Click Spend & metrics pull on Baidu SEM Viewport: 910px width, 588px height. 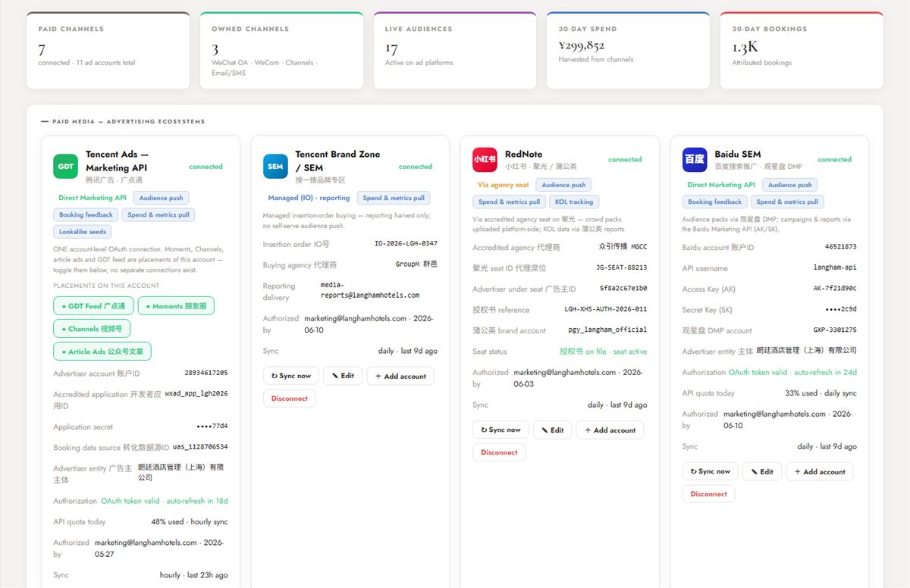point(787,202)
